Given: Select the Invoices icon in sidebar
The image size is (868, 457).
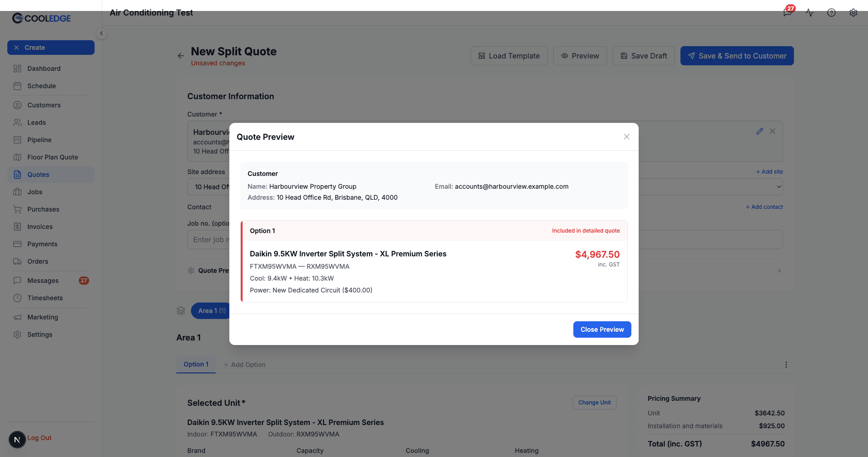Looking at the screenshot, I should point(17,227).
